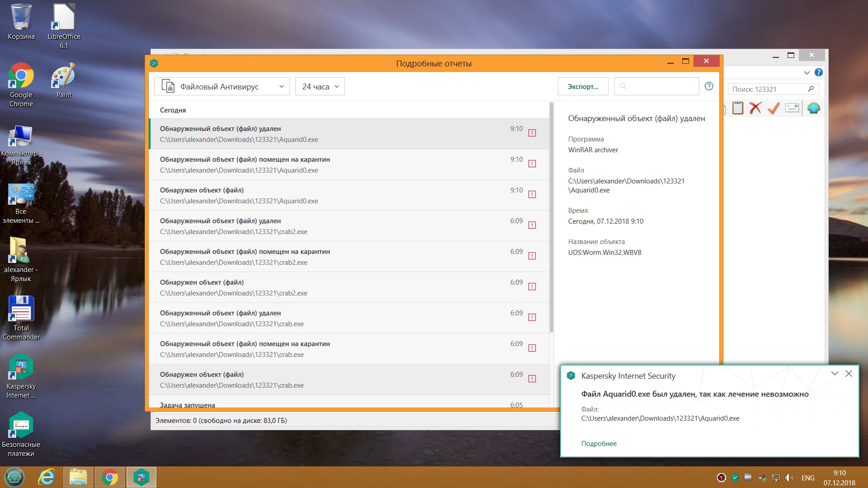
Task: Open the Подробнее link in the notification
Action: pyautogui.click(x=599, y=444)
